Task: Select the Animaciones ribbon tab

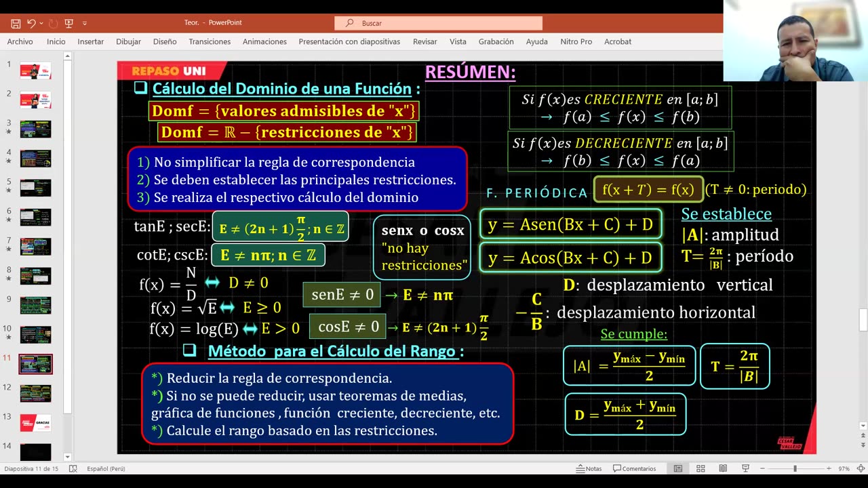Action: pyautogui.click(x=264, y=41)
